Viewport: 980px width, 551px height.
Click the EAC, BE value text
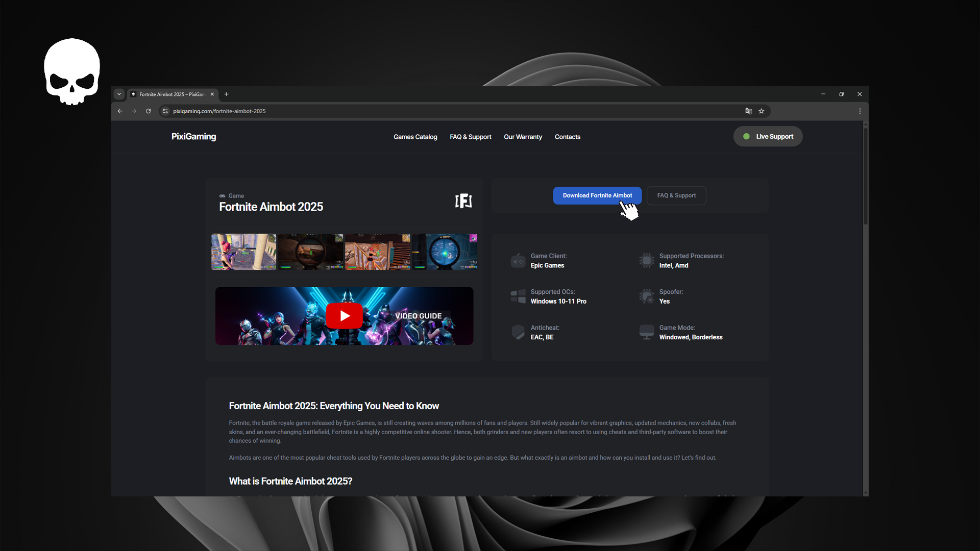(x=542, y=337)
